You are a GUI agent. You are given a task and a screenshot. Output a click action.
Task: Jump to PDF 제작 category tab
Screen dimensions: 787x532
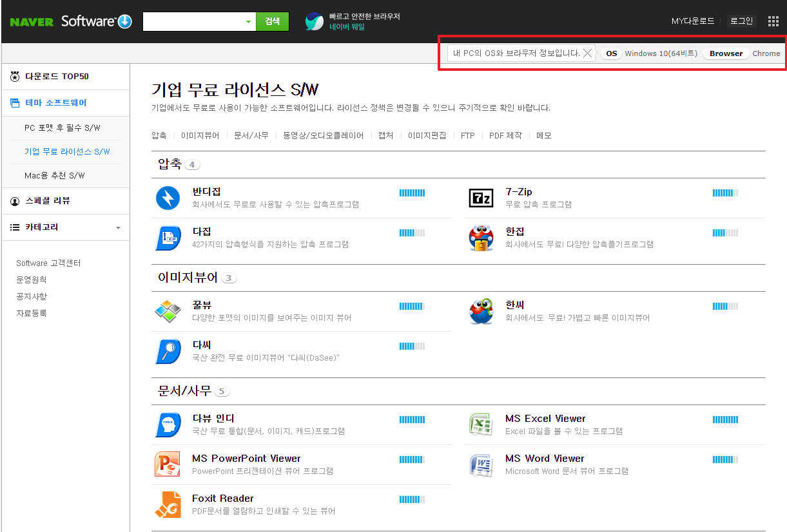[x=505, y=136]
